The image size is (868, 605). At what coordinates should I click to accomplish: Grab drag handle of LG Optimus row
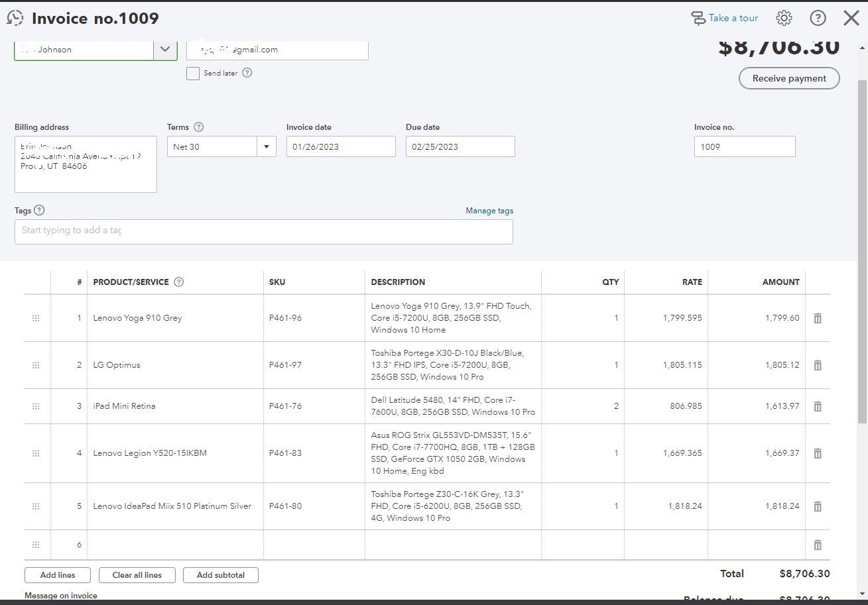[x=36, y=365]
